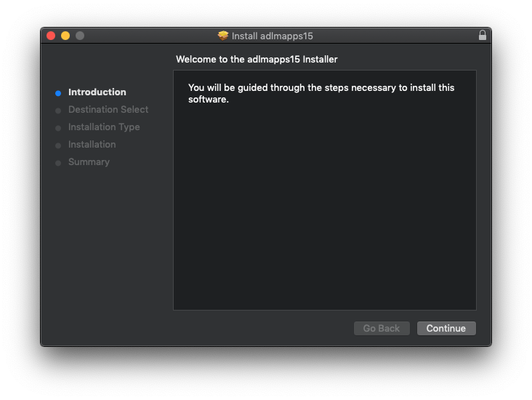Click the bullet next to the Installation step
Image resolution: width=532 pixels, height=400 pixels.
click(x=58, y=145)
